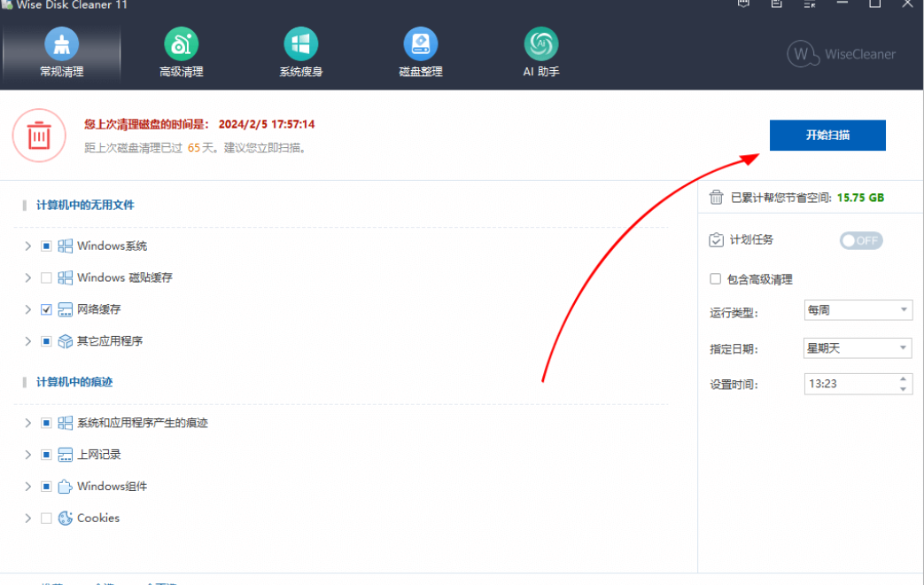Viewport: 924px width, 585px height.
Task: Open the 常规清理 tab
Action: (62, 54)
